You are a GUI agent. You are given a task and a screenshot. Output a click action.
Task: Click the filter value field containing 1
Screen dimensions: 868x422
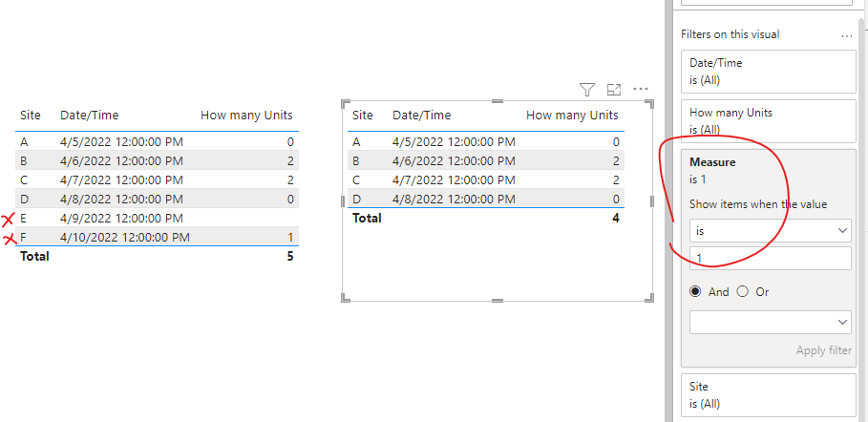point(770,258)
